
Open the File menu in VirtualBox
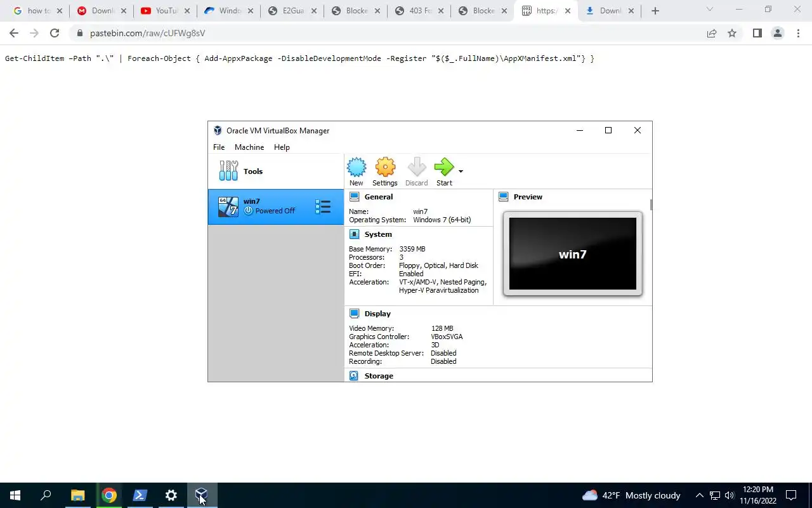click(219, 147)
